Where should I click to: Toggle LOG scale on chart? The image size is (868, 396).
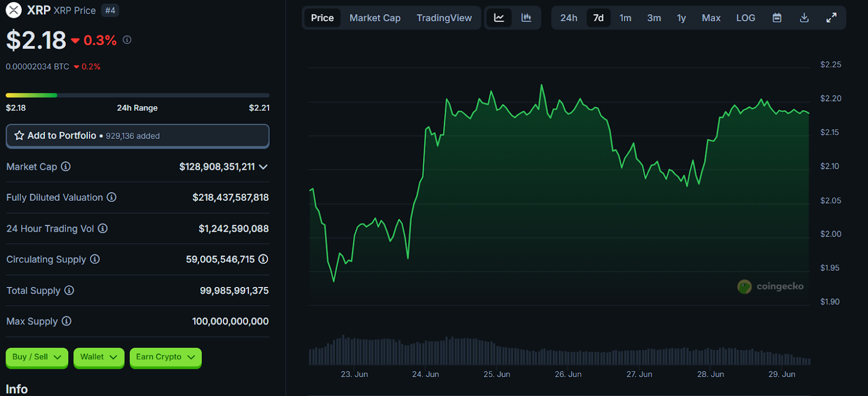click(x=745, y=18)
